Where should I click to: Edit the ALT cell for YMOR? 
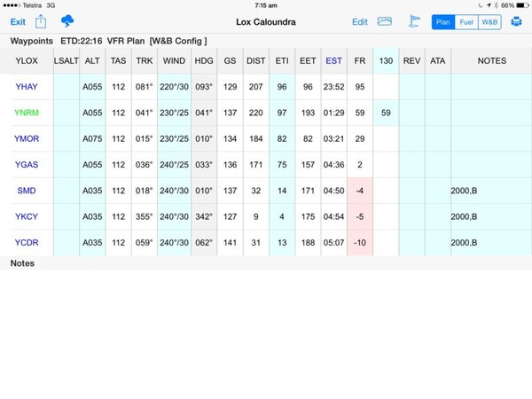[92, 139]
